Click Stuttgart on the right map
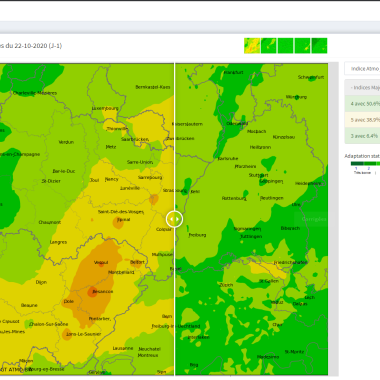380x380 pixels. pos(258,175)
